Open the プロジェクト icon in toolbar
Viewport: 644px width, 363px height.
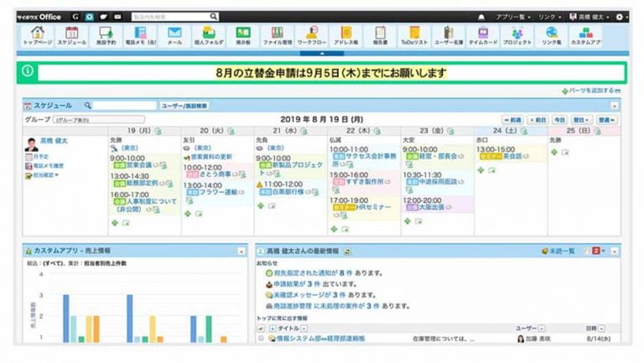point(517,35)
